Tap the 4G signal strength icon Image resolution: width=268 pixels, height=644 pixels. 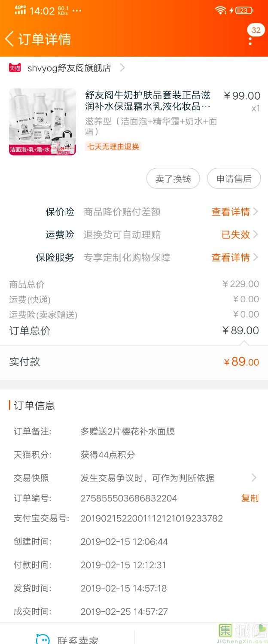pyautogui.click(x=20, y=11)
